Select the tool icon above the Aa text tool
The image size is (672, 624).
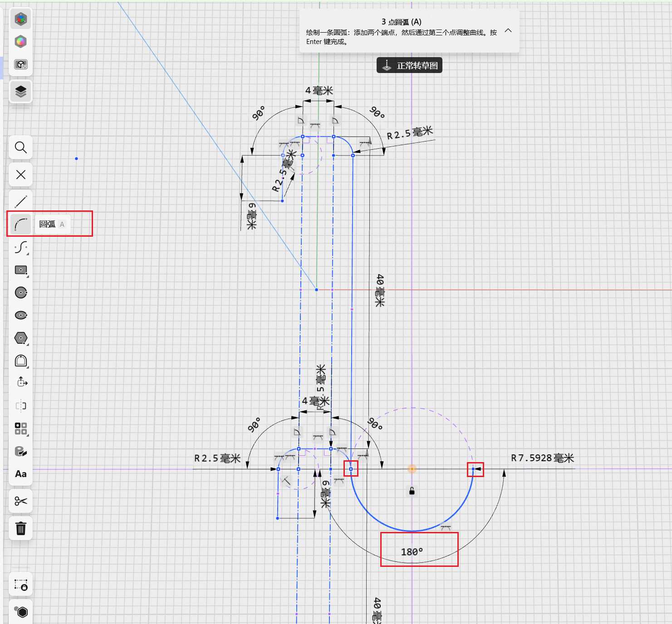tap(21, 451)
